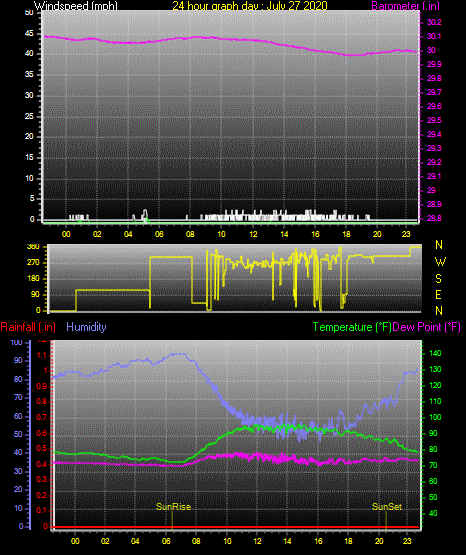
Task: Click hour 23 under the humidity graph
Action: [x=407, y=541]
